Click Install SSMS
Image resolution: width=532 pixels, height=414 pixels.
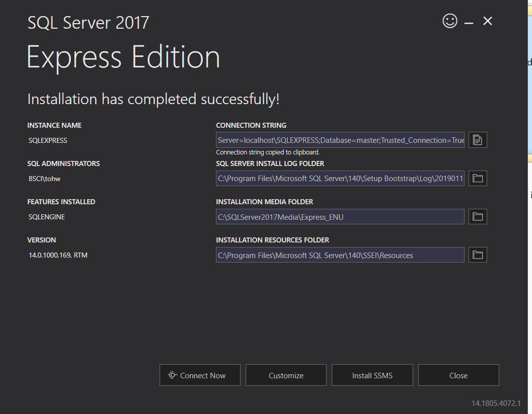[372, 375]
